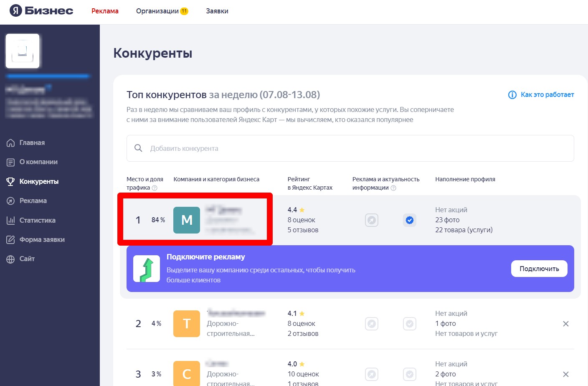Select О компании in sidebar
The height and width of the screenshot is (386, 588).
(38, 162)
